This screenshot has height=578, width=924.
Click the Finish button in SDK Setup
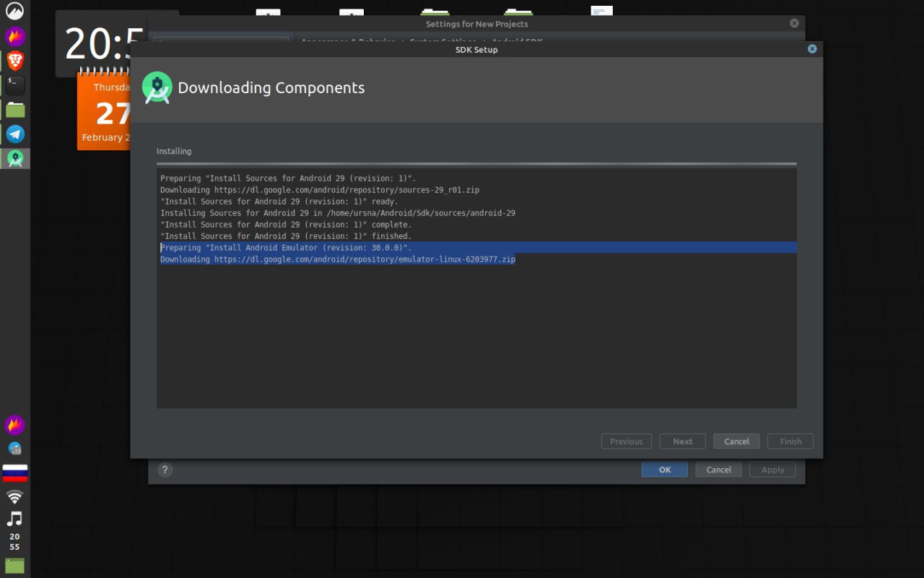pos(790,441)
